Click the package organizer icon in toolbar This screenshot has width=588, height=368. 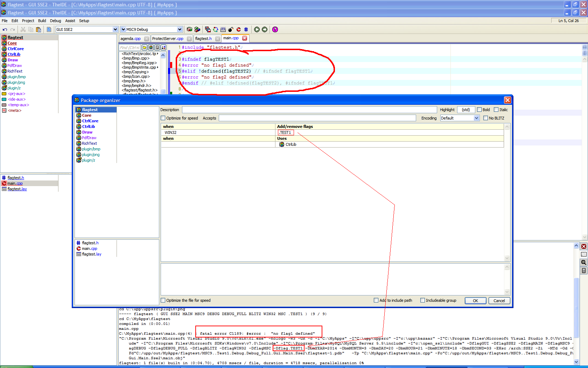189,30
